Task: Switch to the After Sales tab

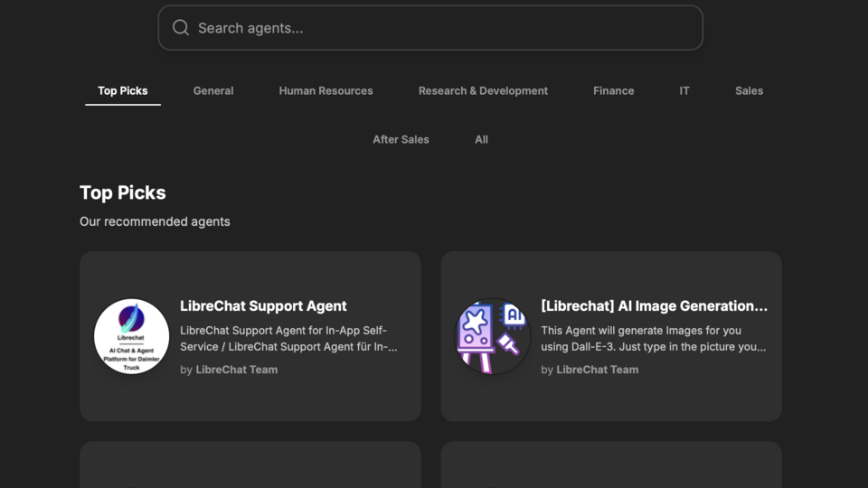Action: pyautogui.click(x=401, y=139)
